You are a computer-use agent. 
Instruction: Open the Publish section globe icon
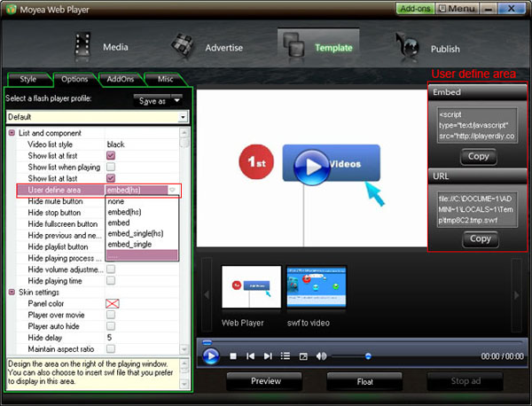click(408, 45)
